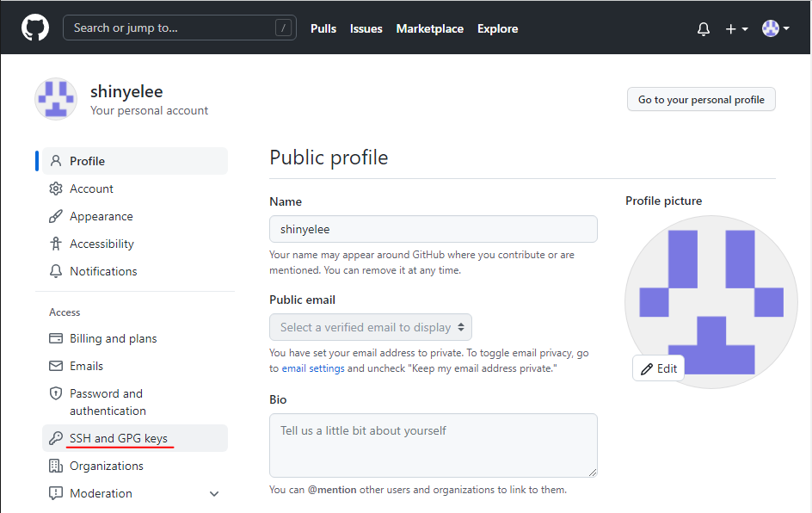812x513 pixels.
Task: Go to Issues in top navigation
Action: pyautogui.click(x=366, y=29)
